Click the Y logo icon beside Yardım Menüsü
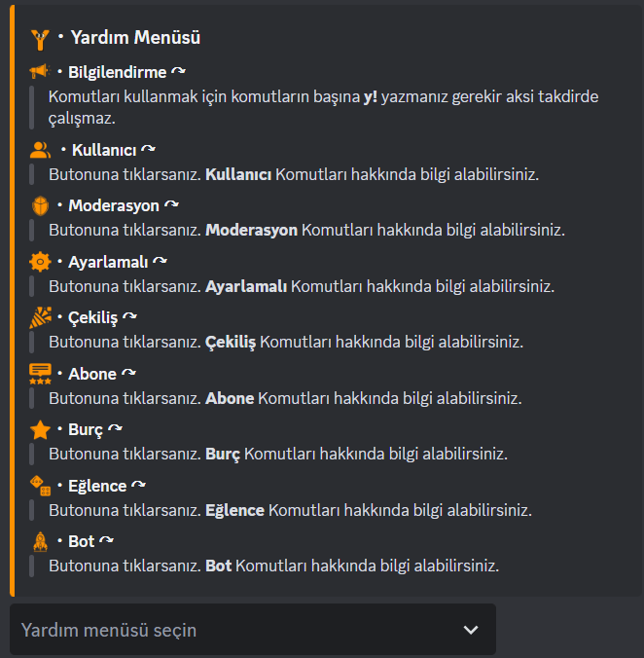Viewport: 644px width, 658px height. coord(40,40)
